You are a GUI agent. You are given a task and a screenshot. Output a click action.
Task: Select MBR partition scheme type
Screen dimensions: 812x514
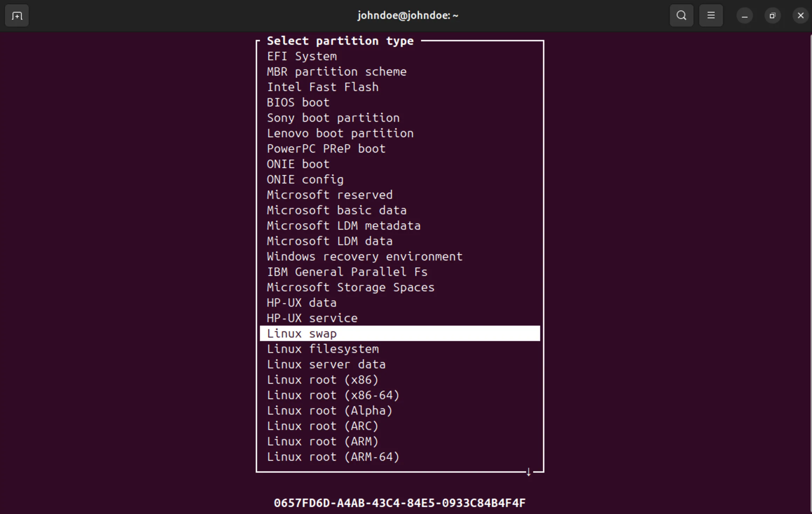pos(336,72)
